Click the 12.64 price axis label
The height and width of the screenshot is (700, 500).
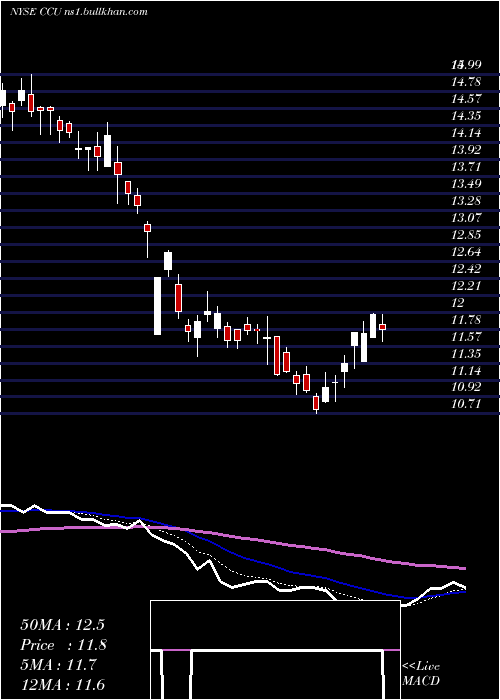click(x=466, y=252)
